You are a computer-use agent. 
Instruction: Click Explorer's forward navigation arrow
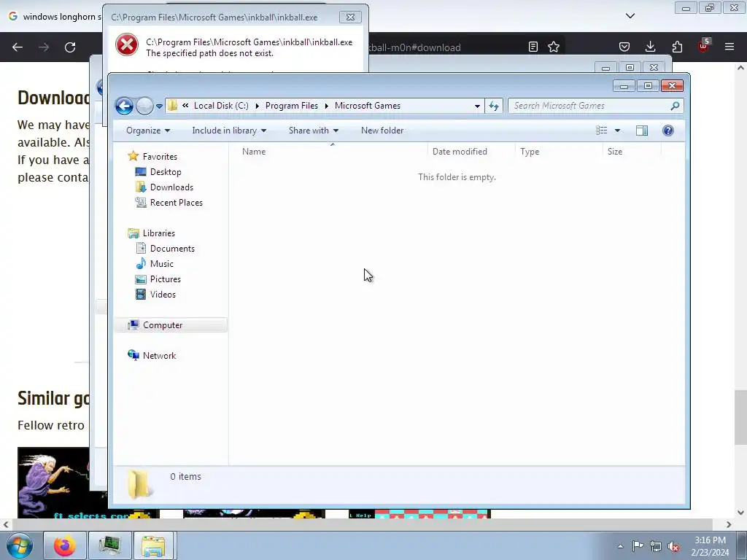click(144, 106)
